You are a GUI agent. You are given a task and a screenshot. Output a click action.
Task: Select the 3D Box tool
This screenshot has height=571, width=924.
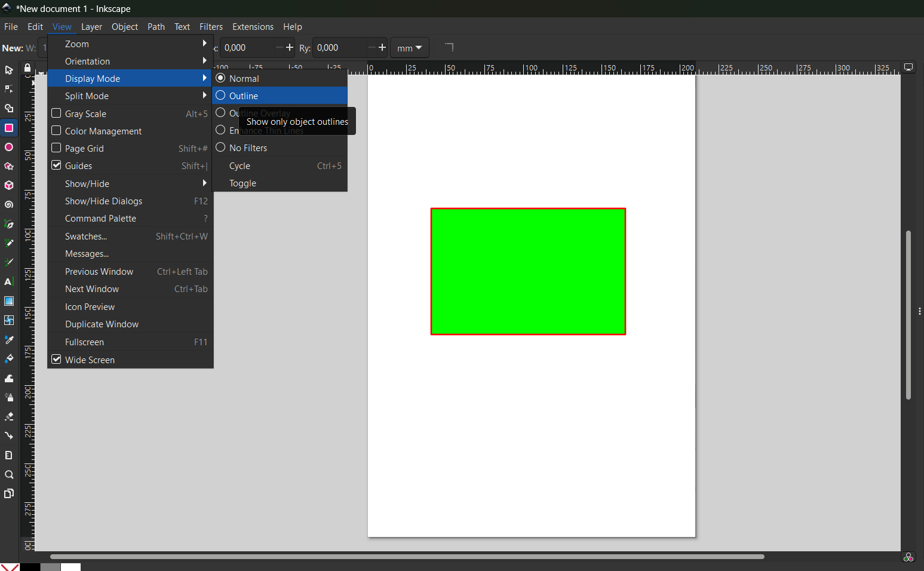9,185
